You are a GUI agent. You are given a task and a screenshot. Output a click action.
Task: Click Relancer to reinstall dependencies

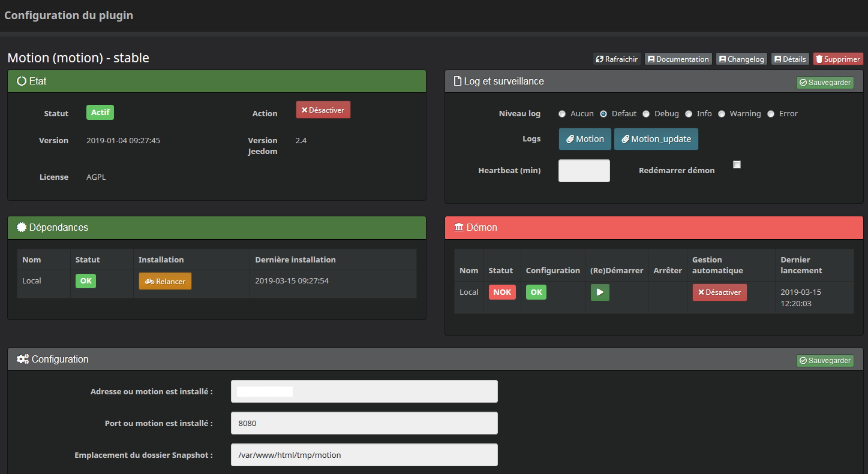[165, 281]
